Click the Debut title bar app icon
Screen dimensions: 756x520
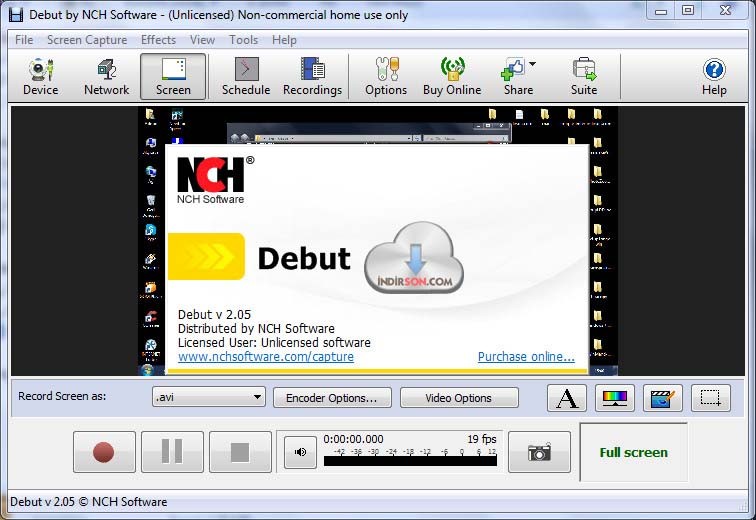[x=16, y=14]
